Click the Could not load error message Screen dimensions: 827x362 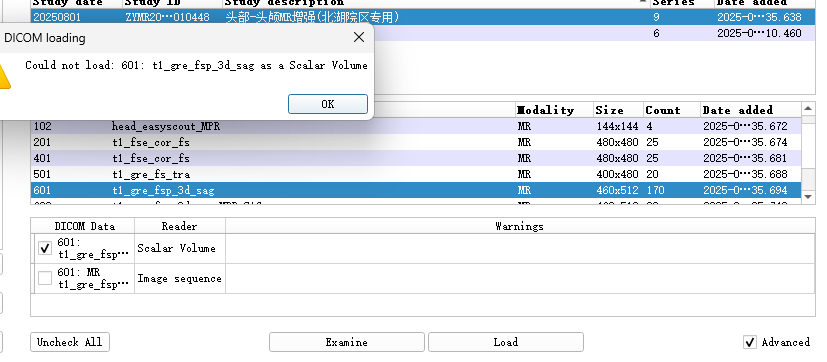tap(196, 65)
